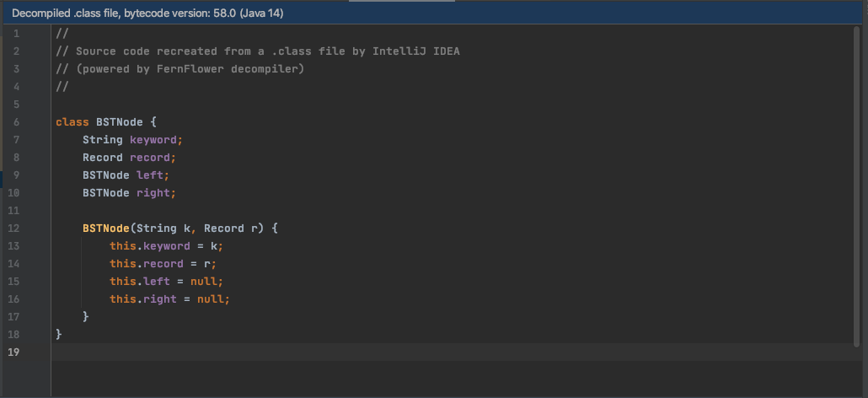The width and height of the screenshot is (868, 398).
Task: Click line number 13 in the gutter
Action: coord(13,245)
